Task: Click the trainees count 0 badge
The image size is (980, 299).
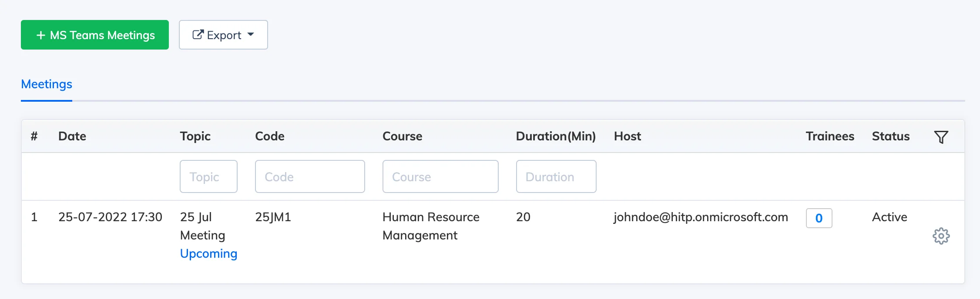Action: (819, 218)
